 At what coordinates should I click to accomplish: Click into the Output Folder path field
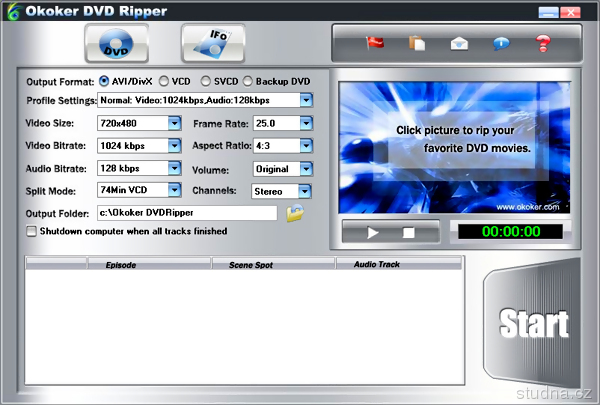(187, 213)
